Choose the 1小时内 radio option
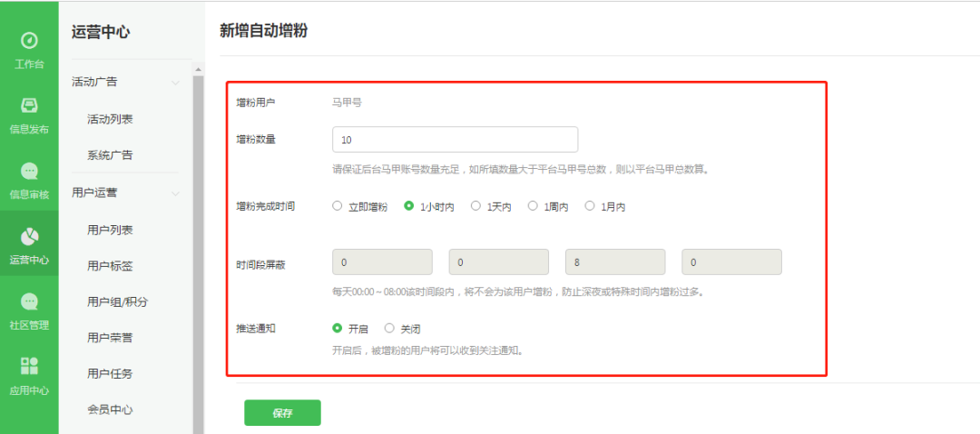Screen dimensions: 980x434 (409, 205)
